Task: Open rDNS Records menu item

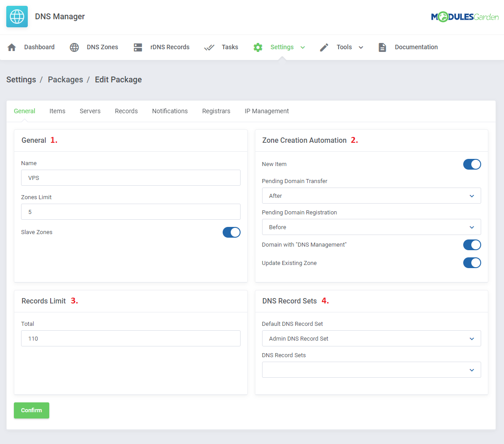Action: [170, 47]
